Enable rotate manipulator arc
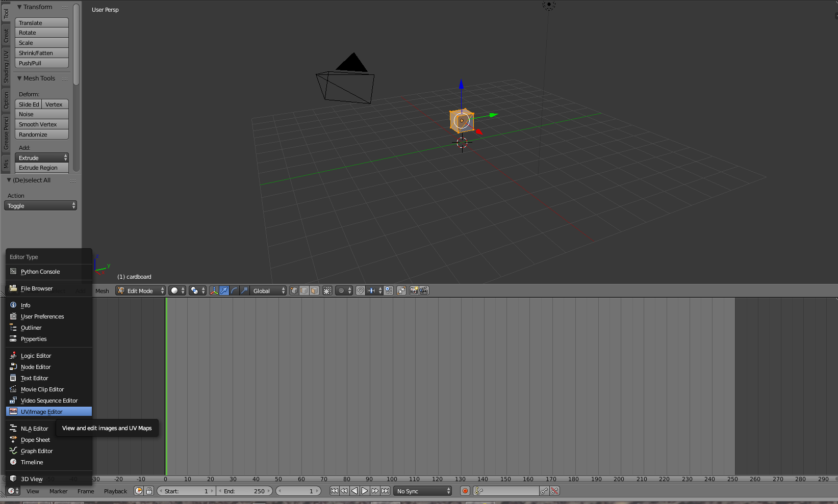 (x=234, y=290)
